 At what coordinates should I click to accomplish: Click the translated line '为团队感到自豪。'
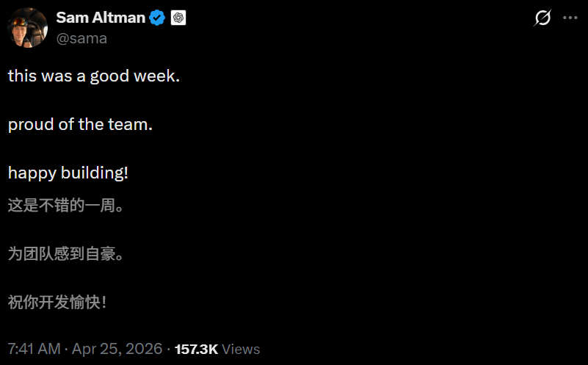[x=65, y=254]
